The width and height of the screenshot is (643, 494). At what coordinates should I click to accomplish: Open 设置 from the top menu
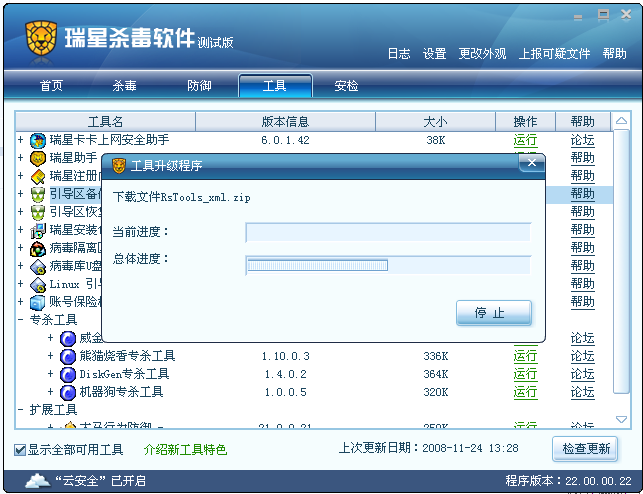pyautogui.click(x=434, y=54)
